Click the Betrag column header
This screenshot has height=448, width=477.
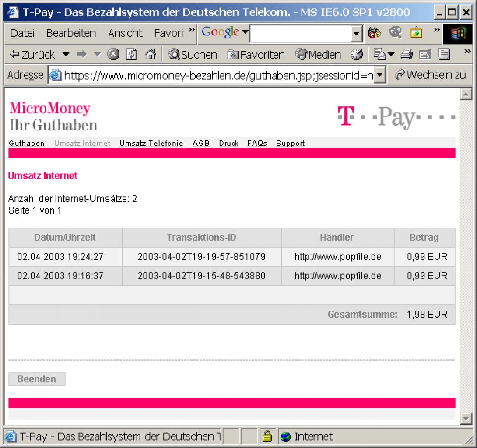[x=424, y=237]
